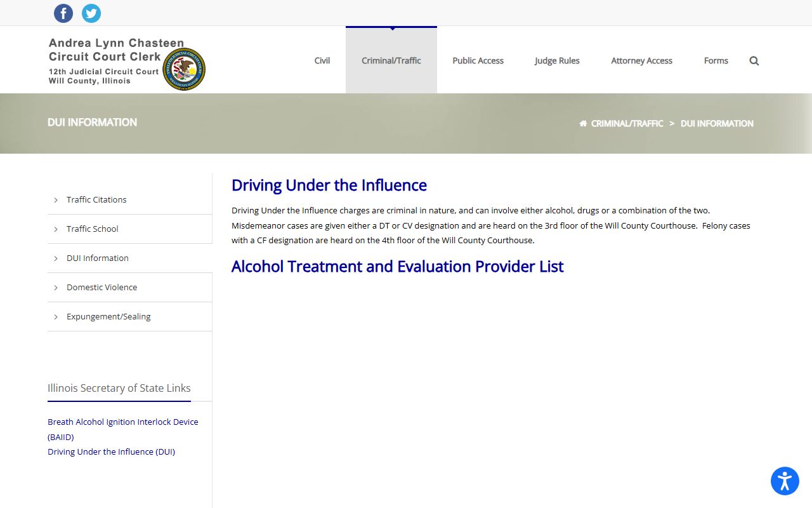Open the Judge Rules menu
This screenshot has width=812, height=508.
557,60
